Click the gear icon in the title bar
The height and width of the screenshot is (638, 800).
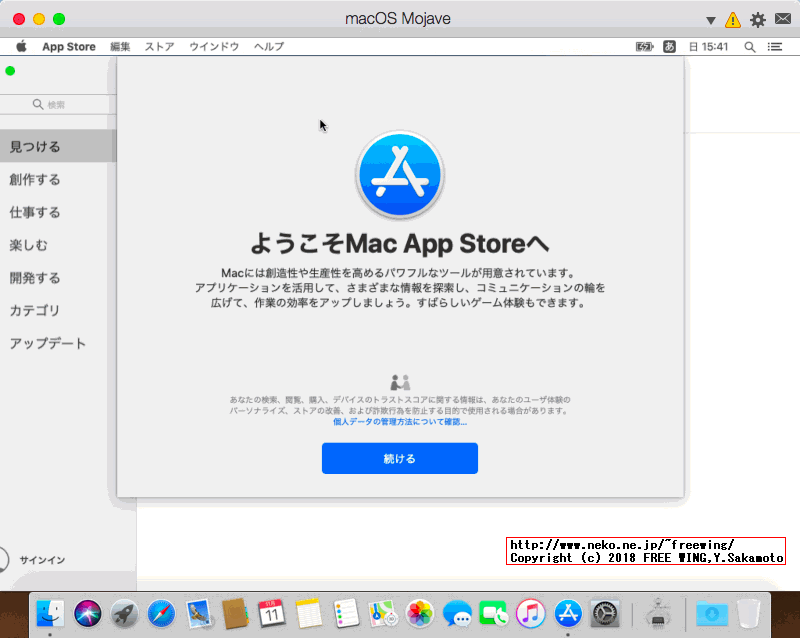pyautogui.click(x=758, y=18)
